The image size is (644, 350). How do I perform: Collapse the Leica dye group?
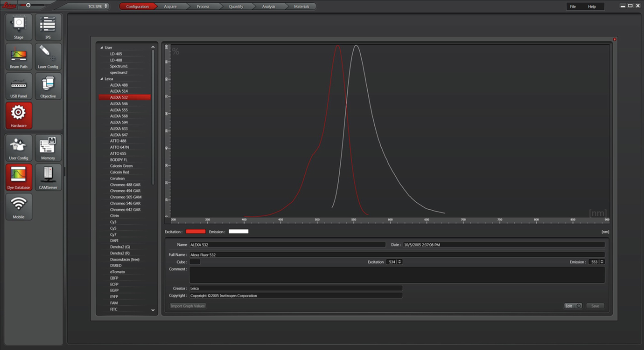102,79
